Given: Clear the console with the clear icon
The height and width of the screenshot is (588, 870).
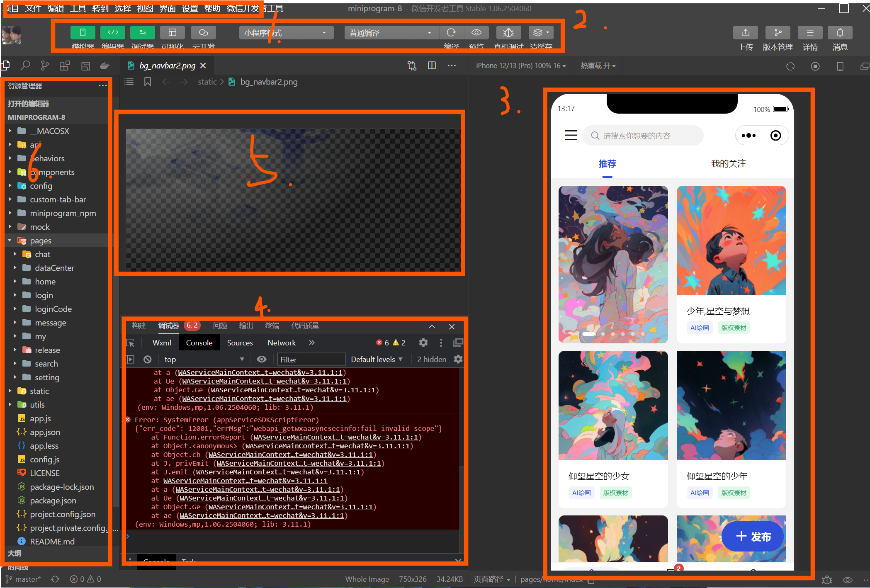Looking at the screenshot, I should (147, 359).
